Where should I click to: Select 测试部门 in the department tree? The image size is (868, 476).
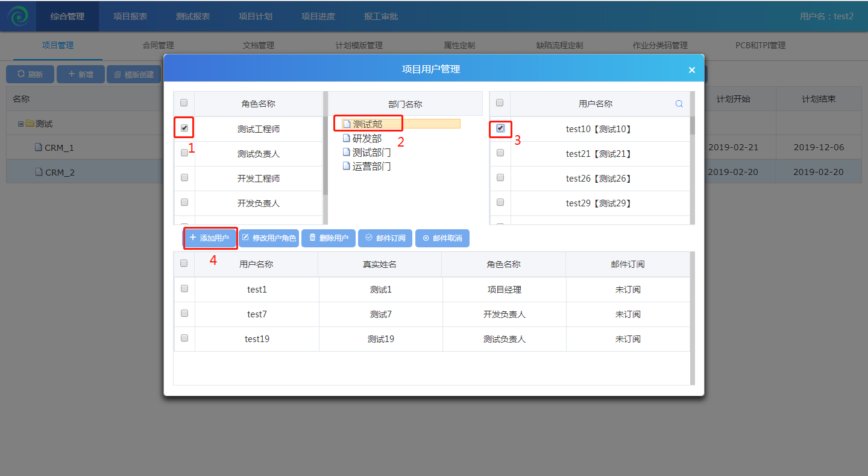click(x=371, y=153)
